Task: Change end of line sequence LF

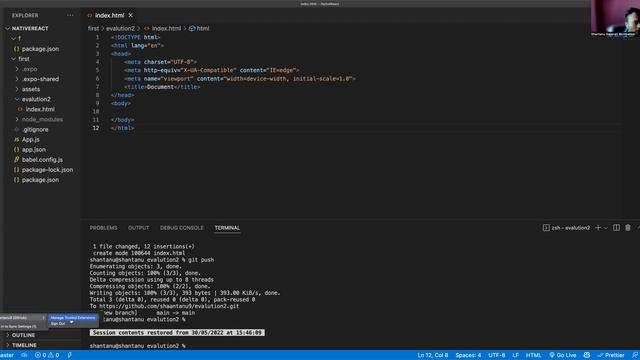Action: pos(516,355)
